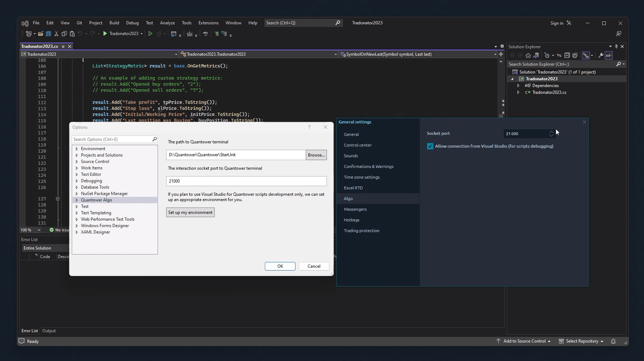Open Properties wrench icon in Solution Explorer
Screen dimensions: 644x361
(601, 56)
